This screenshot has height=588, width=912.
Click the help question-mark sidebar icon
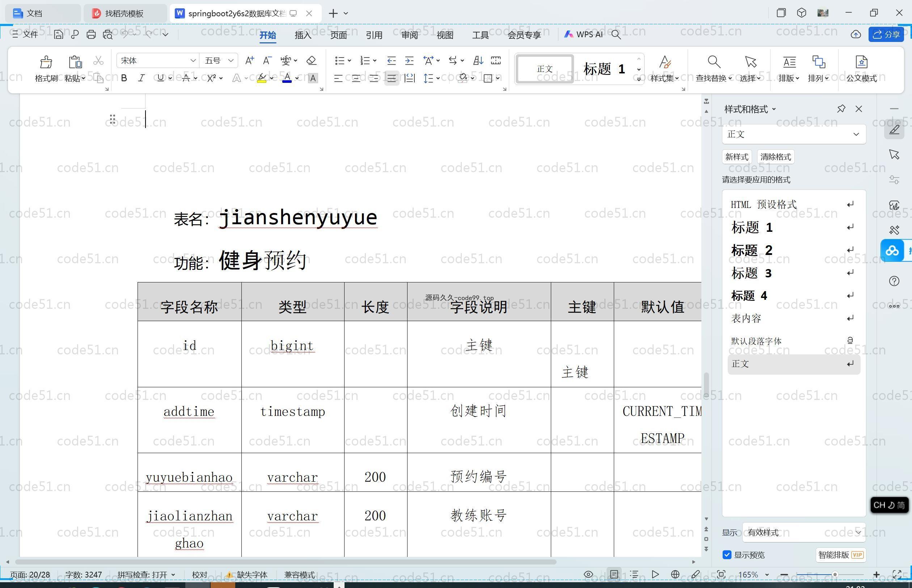point(894,281)
